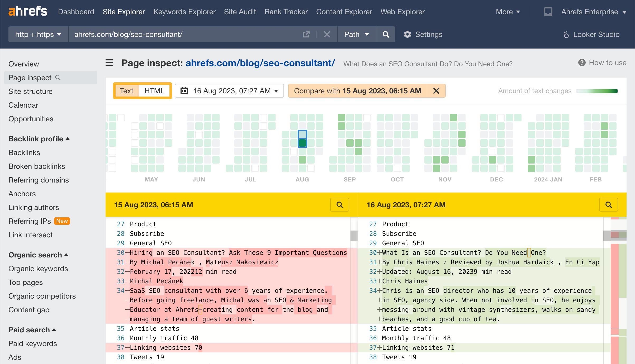Open the Settings gear
The image size is (635, 364).
pyautogui.click(x=407, y=34)
